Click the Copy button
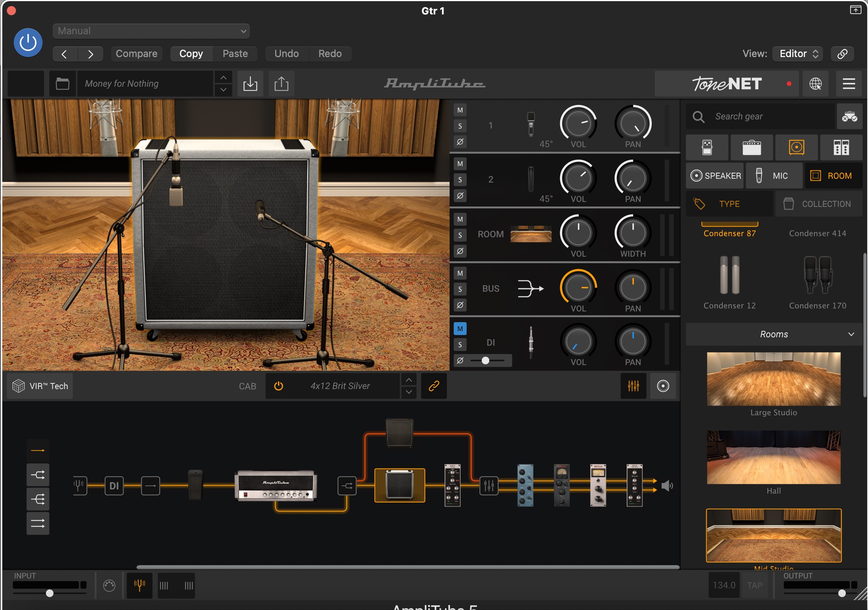 (191, 54)
